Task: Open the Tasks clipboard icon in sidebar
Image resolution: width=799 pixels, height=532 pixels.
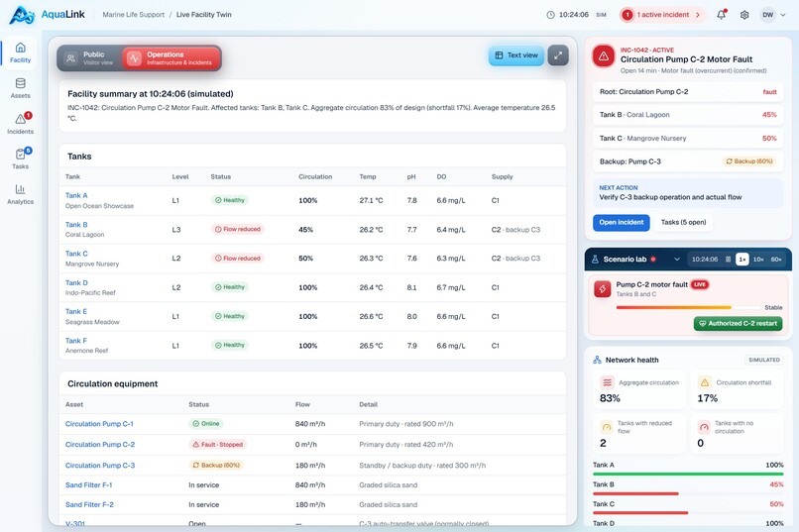Action: pyautogui.click(x=21, y=154)
